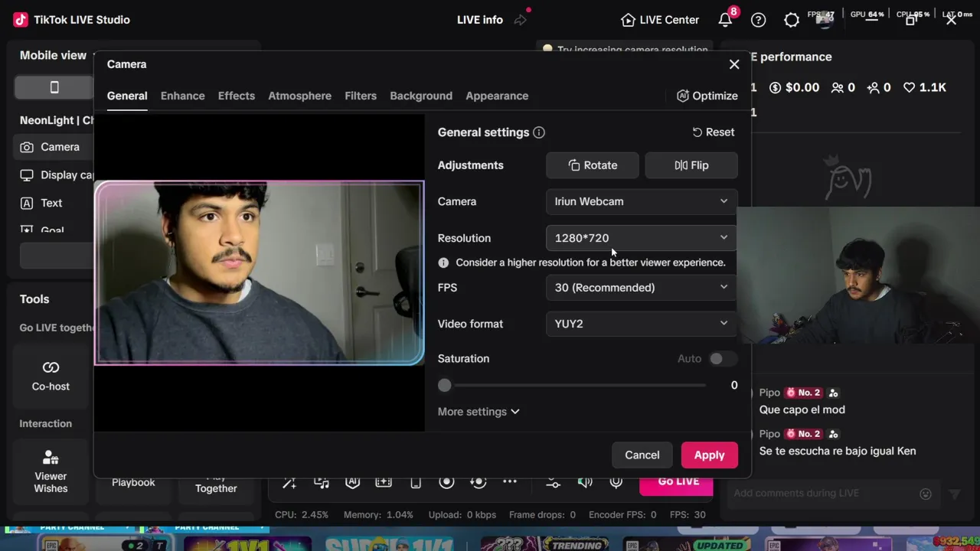Reset the general camera settings

(713, 132)
